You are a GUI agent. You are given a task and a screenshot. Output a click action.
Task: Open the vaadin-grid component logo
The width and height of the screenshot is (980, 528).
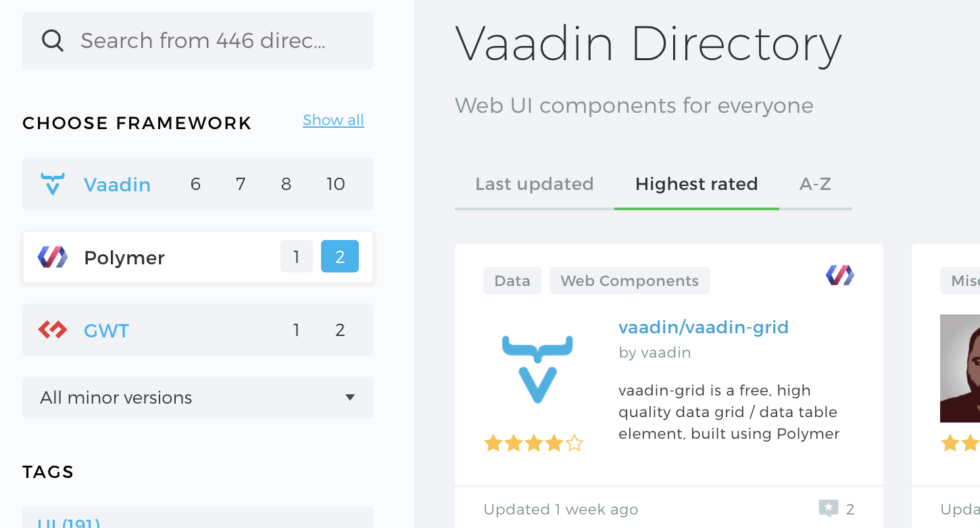tap(537, 369)
